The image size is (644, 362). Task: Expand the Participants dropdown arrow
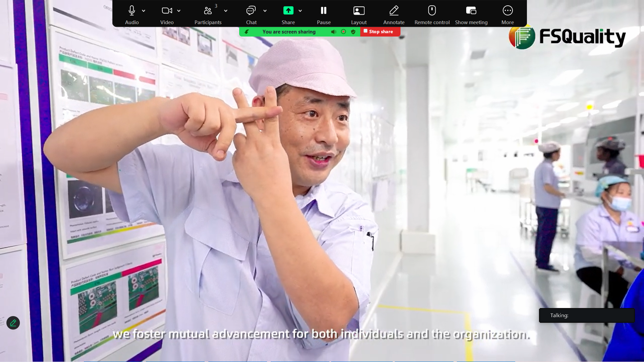pos(226,11)
